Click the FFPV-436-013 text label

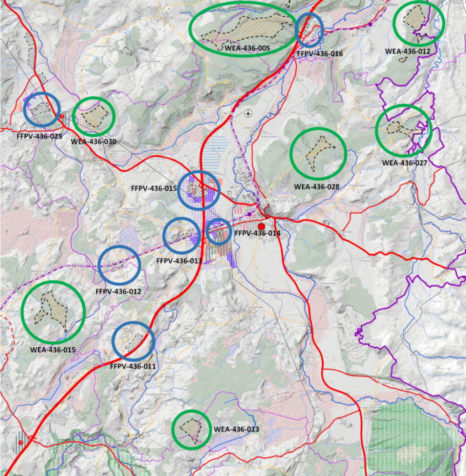[x=179, y=261]
